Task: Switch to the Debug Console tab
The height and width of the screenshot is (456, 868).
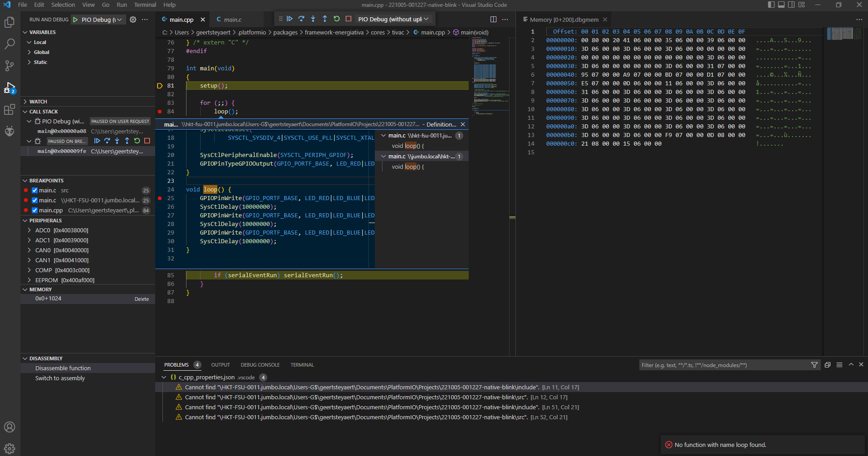Action: (260, 365)
